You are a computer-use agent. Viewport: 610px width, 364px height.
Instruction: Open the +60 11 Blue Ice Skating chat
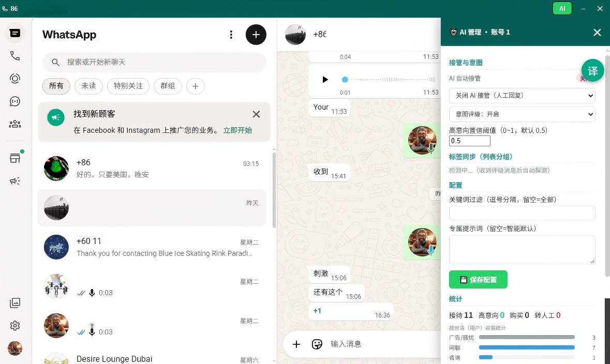tap(152, 247)
